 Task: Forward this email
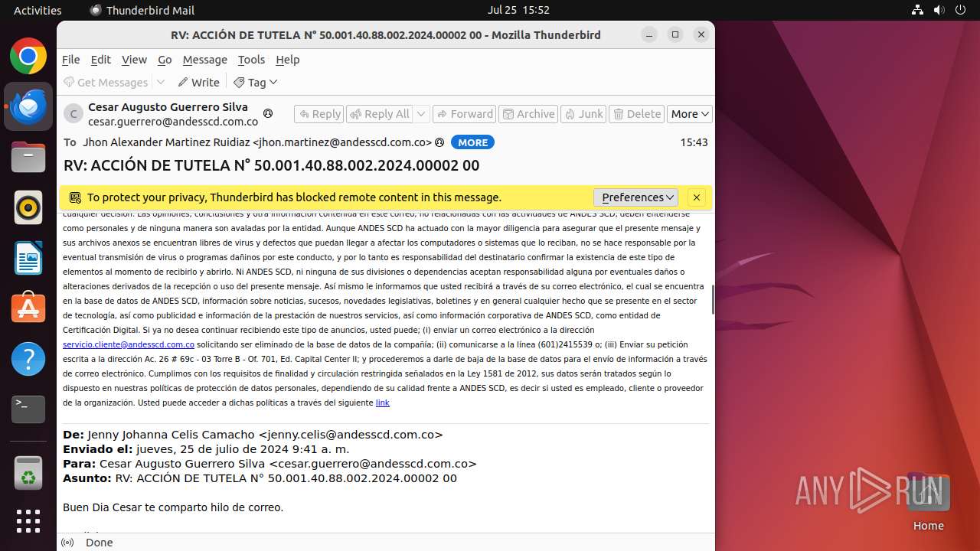(x=464, y=114)
